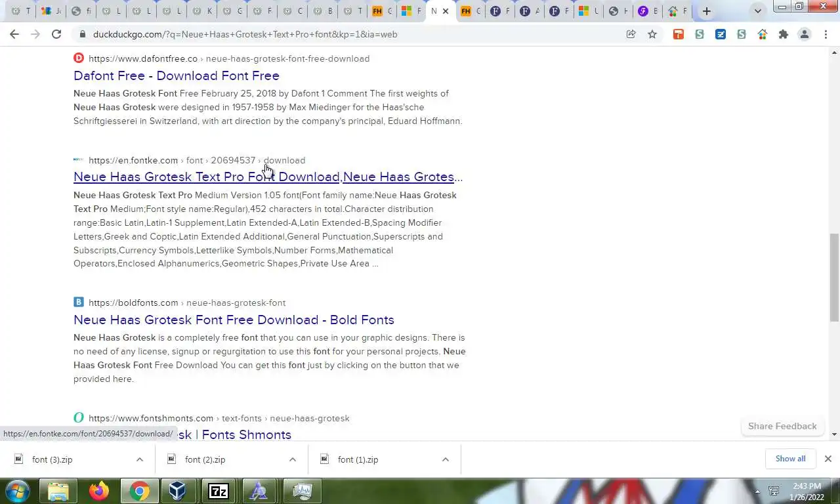This screenshot has height=504, width=840.
Task: Click the font (2).zip file icon
Action: coord(172,459)
